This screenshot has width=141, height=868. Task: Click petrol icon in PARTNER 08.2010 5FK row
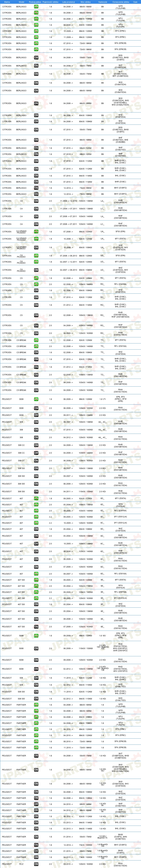(36, 742)
